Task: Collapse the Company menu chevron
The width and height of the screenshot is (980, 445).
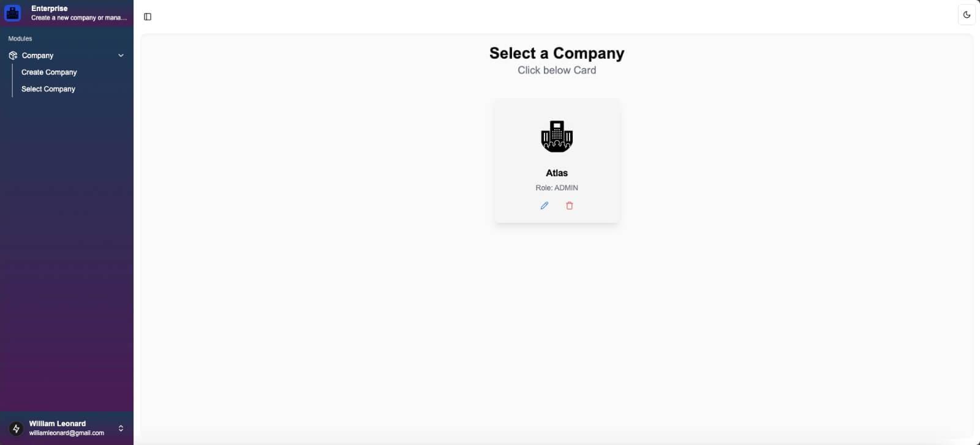Action: pyautogui.click(x=121, y=55)
